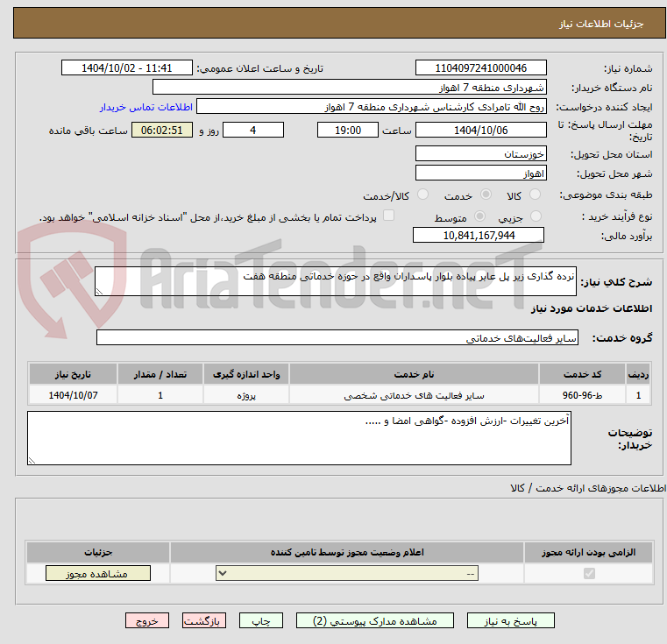Image resolution: width=667 pixels, height=644 pixels.
Task: Click the ردیف column header
Action: coord(638,374)
